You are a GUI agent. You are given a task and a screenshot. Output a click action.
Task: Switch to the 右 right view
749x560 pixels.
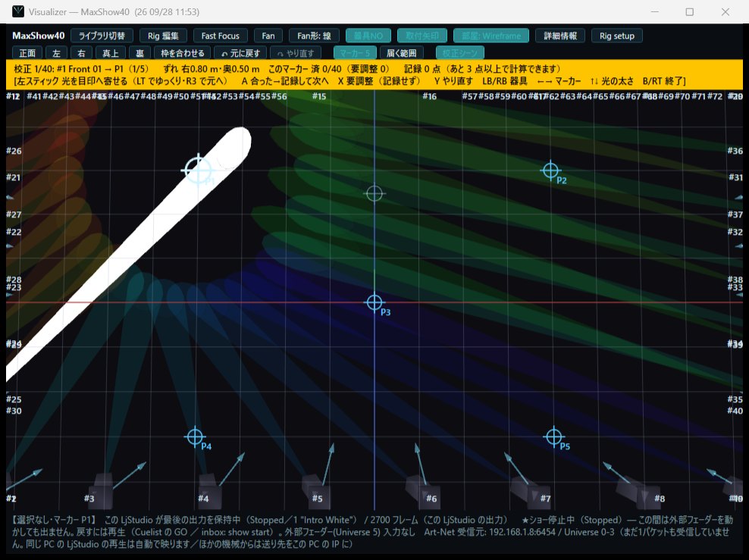(x=81, y=52)
